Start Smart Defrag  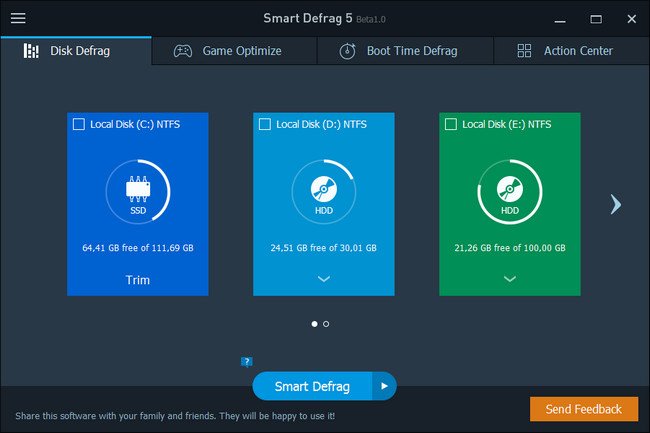(x=312, y=386)
